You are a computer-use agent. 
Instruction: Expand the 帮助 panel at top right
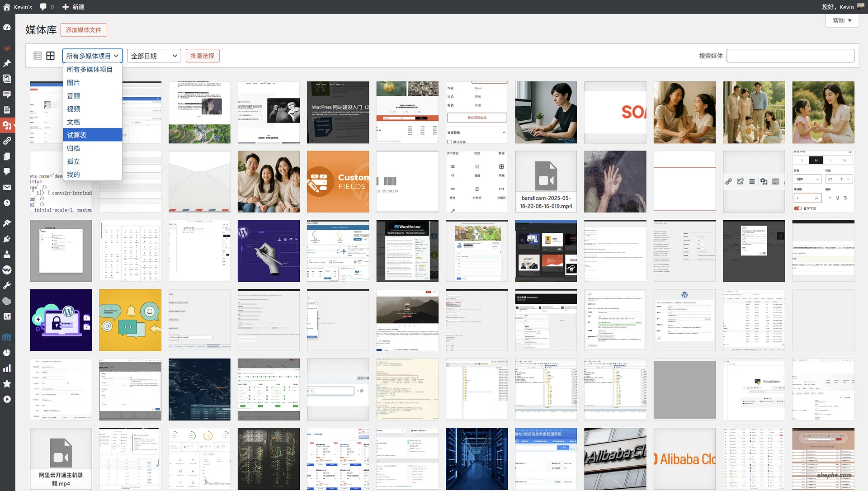tap(841, 20)
